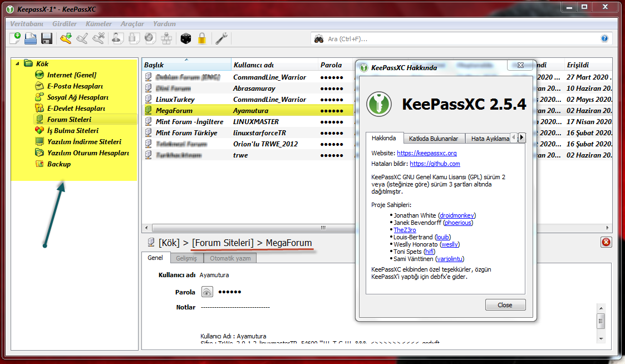
Task: Select the E-Devlet Hesapları group
Action: point(76,109)
